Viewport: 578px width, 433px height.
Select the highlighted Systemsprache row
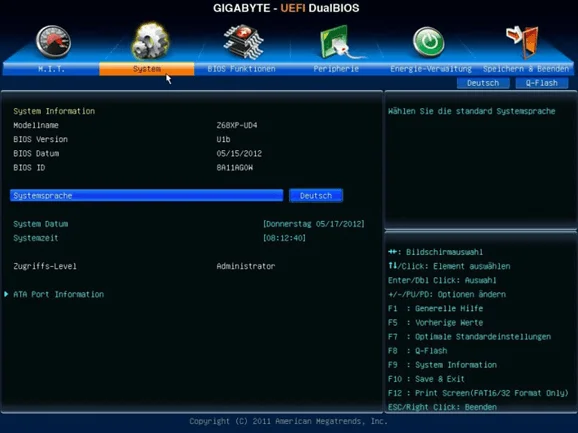pos(147,196)
